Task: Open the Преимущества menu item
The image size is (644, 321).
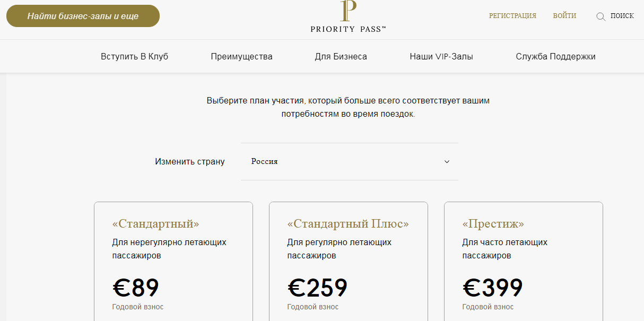Action: [241, 56]
